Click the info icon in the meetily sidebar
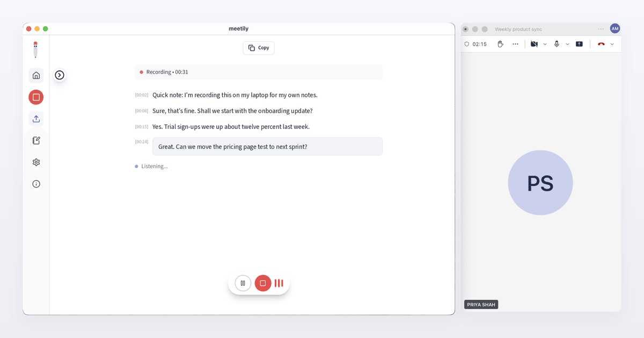Screen dimensions: 644x338 (36, 184)
